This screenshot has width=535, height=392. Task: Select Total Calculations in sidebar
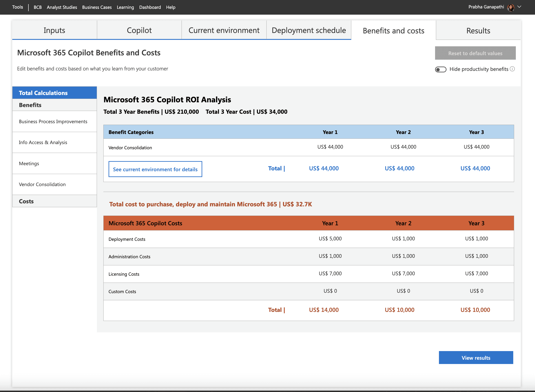(x=54, y=93)
